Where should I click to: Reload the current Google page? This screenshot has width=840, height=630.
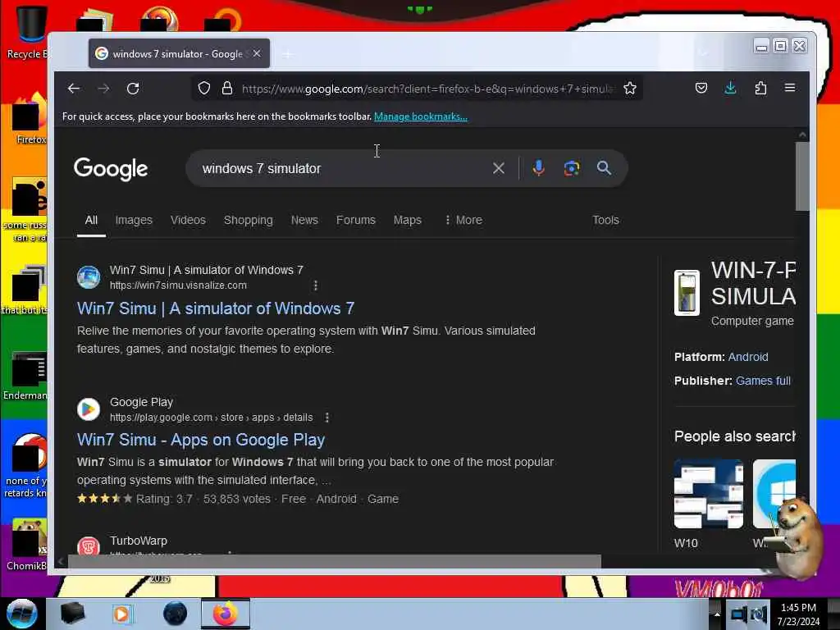(133, 89)
